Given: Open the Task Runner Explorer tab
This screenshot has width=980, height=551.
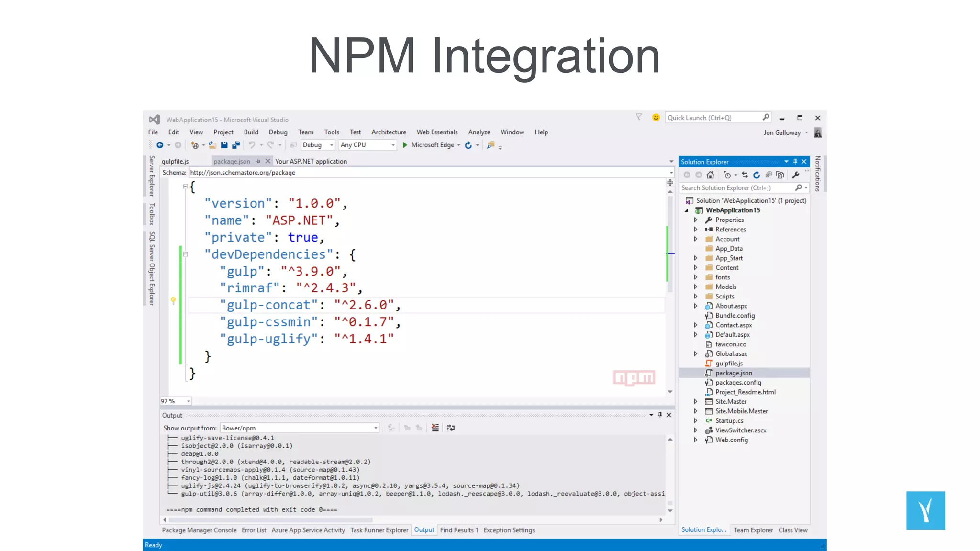Looking at the screenshot, I should [x=379, y=530].
